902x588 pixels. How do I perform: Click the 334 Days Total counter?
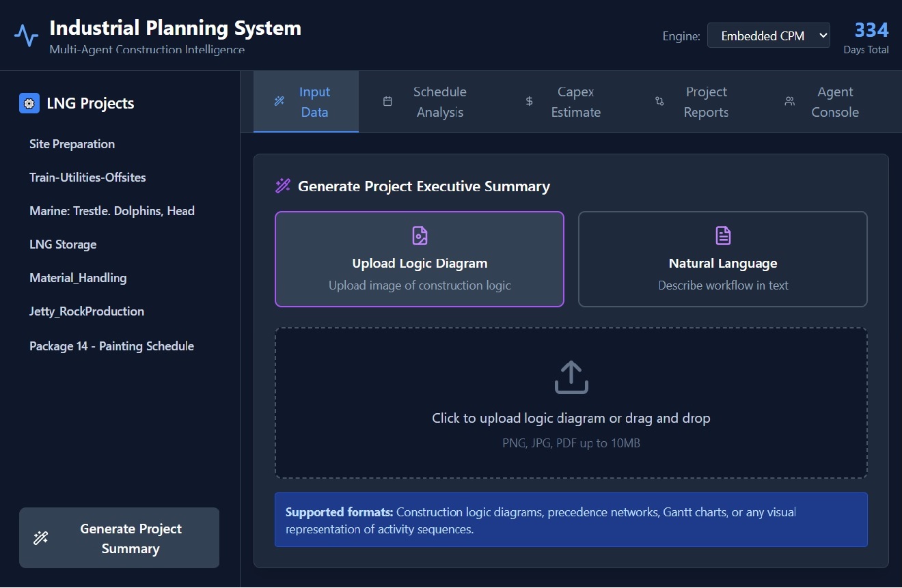coord(871,38)
